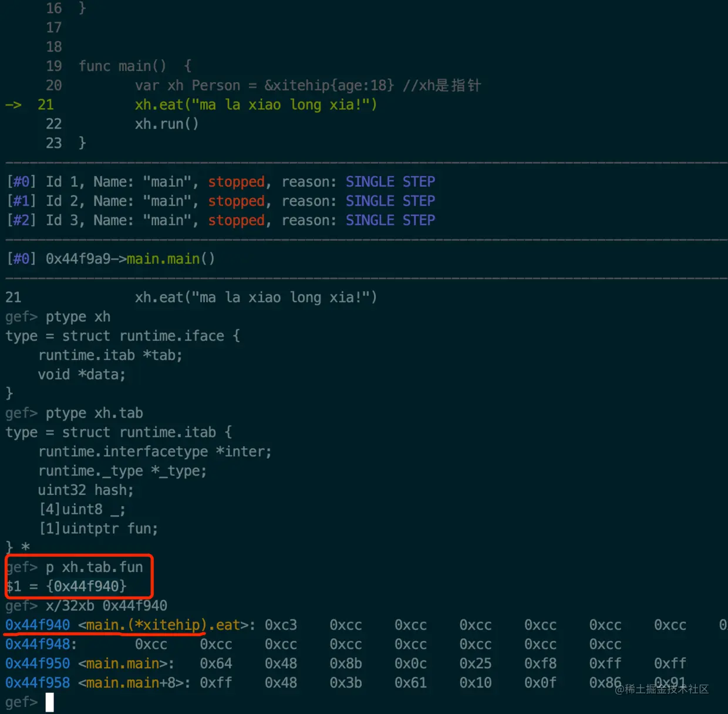Click 'xh.run()' on line 22

point(167,124)
